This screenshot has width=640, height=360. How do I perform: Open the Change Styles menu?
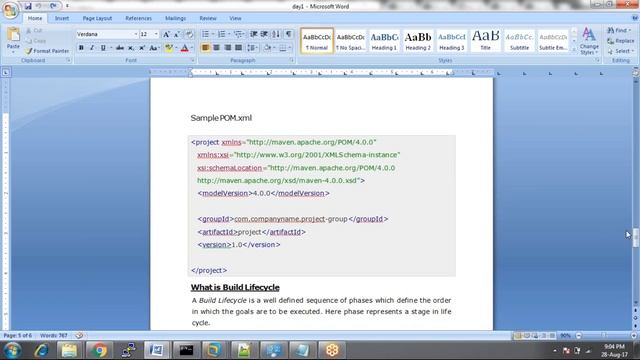coord(589,41)
